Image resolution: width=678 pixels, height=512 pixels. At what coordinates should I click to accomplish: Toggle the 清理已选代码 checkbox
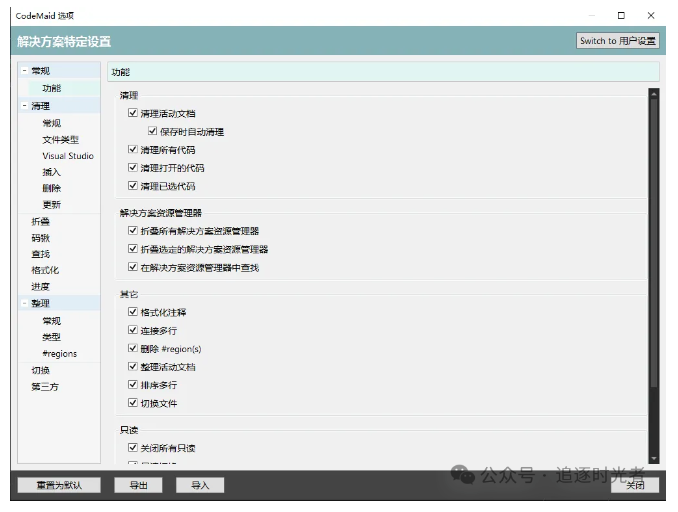133,186
